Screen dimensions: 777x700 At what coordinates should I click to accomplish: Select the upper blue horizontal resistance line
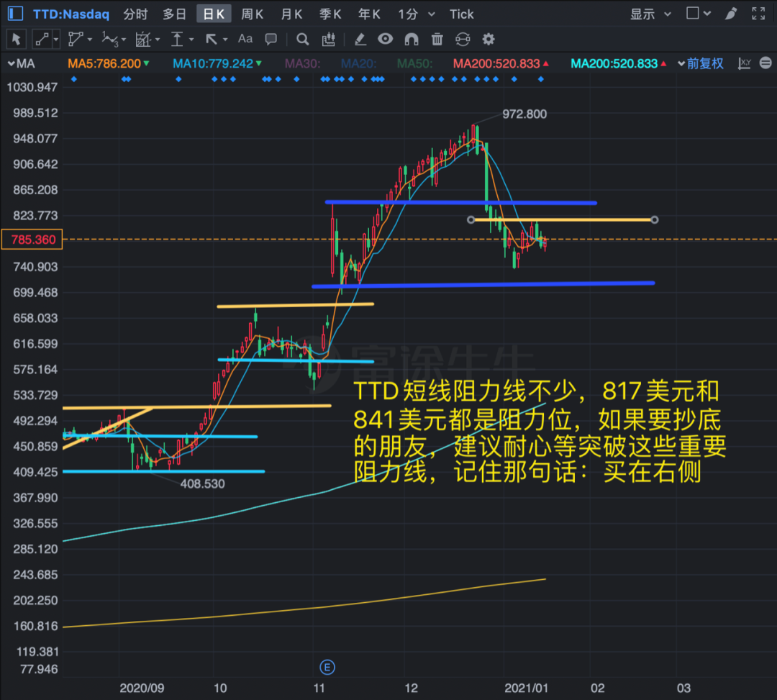461,202
